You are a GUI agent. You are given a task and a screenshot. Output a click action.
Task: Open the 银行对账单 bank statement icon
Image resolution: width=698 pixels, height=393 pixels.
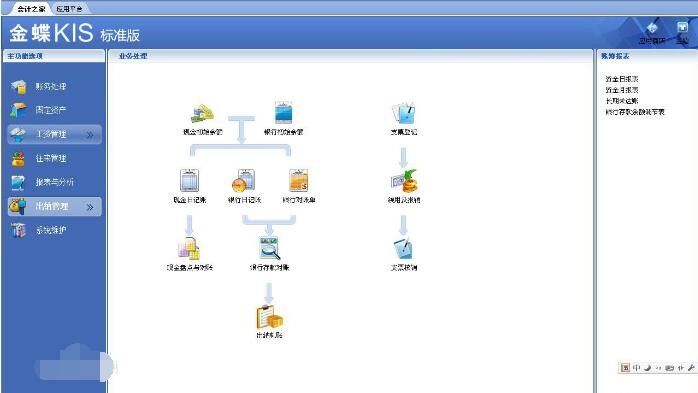click(x=298, y=180)
